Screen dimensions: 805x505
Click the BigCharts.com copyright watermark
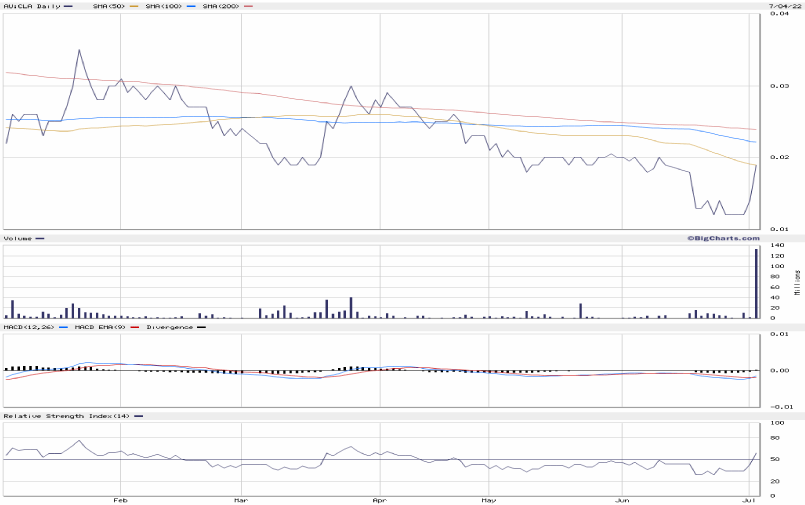(x=722, y=238)
